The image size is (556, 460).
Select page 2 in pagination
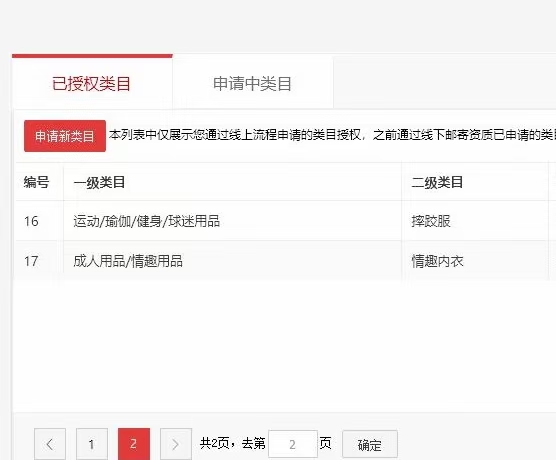click(134, 444)
